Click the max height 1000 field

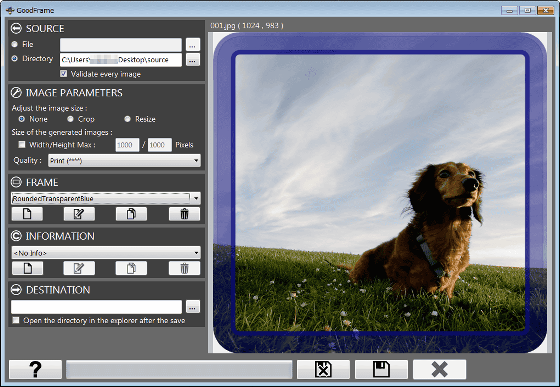point(160,145)
